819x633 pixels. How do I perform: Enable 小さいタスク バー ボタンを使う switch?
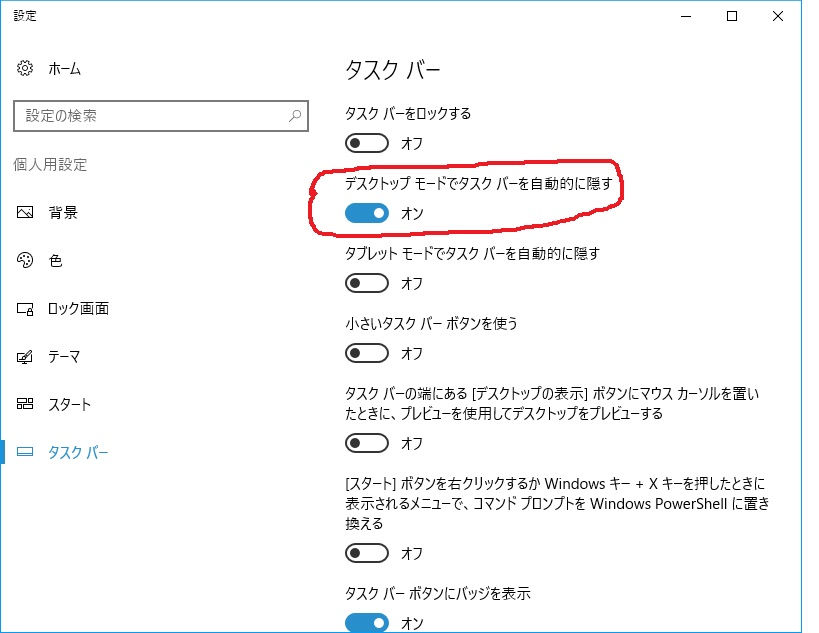tap(367, 353)
